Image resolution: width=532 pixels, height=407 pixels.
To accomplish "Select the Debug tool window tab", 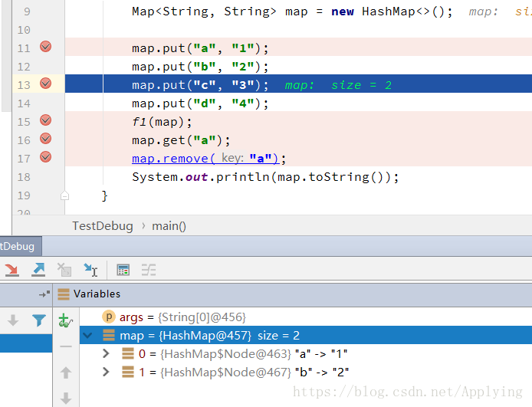I will point(21,246).
